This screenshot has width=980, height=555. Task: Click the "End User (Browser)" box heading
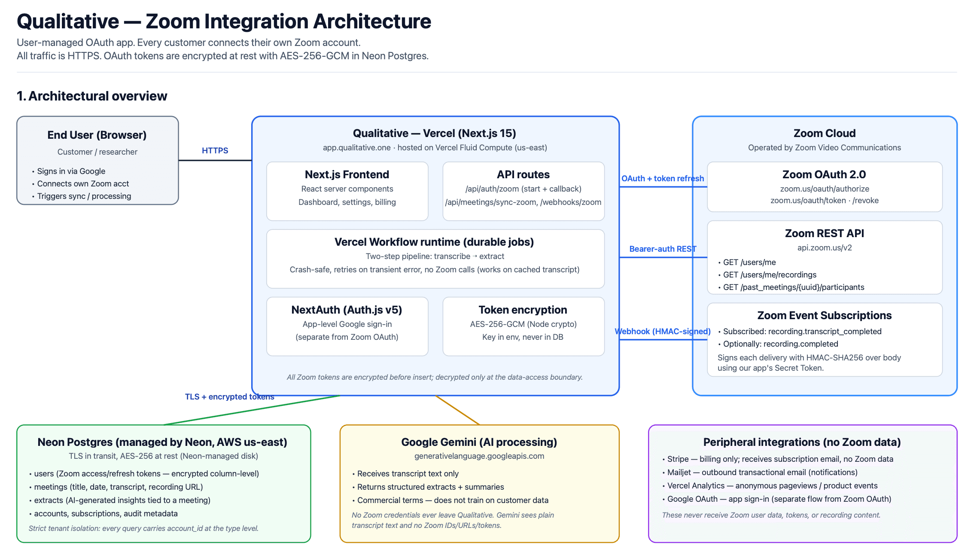[x=97, y=135]
